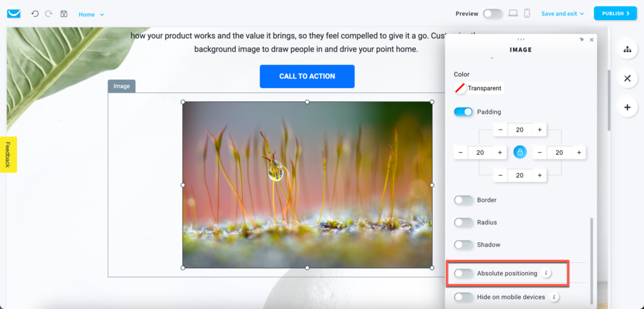Click the CALL TO ACTION button
This screenshot has height=309, width=644.
tap(307, 76)
